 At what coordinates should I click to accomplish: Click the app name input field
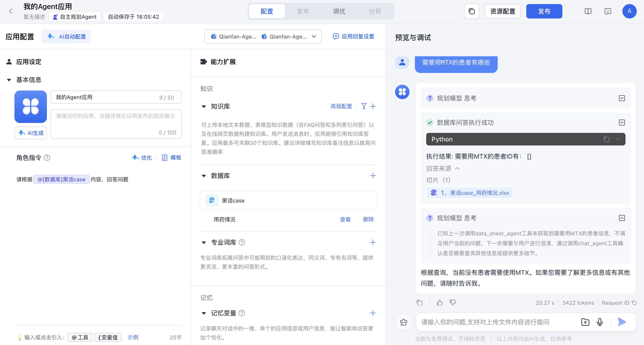click(116, 97)
